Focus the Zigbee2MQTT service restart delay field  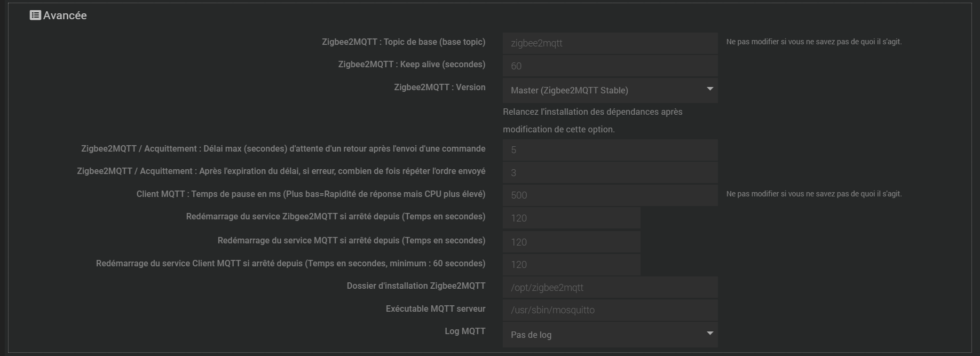[x=571, y=218]
